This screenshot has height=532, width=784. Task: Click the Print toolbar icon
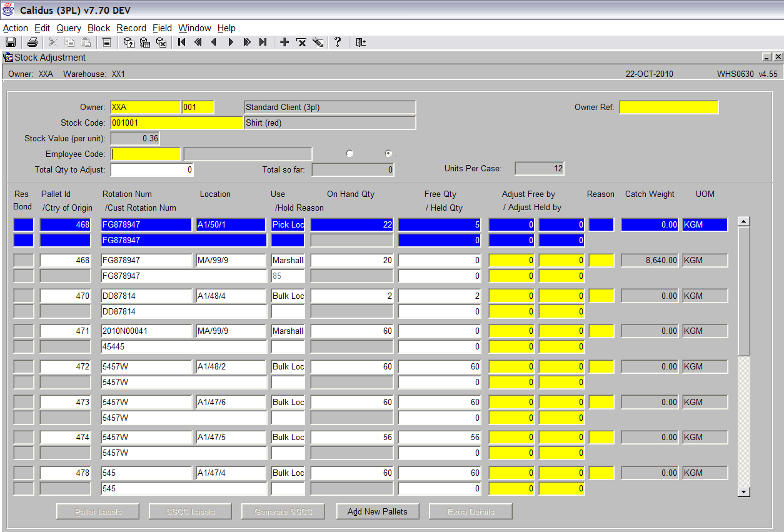click(x=33, y=42)
